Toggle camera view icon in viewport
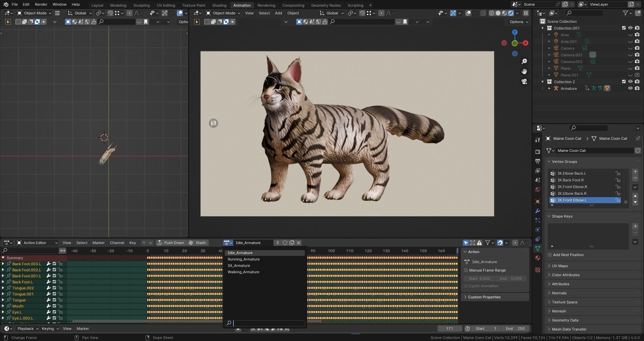The width and height of the screenshot is (644, 341). tap(524, 81)
